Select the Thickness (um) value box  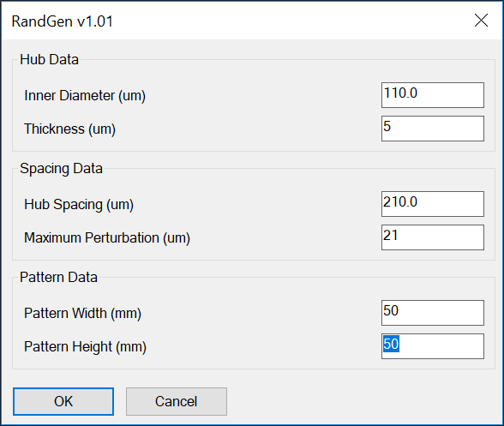point(433,129)
